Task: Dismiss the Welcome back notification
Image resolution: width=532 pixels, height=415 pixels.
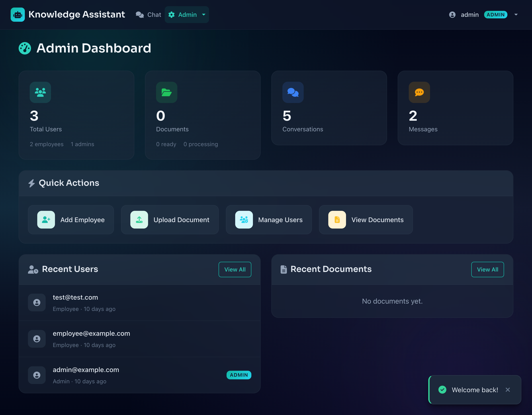Action: point(508,390)
